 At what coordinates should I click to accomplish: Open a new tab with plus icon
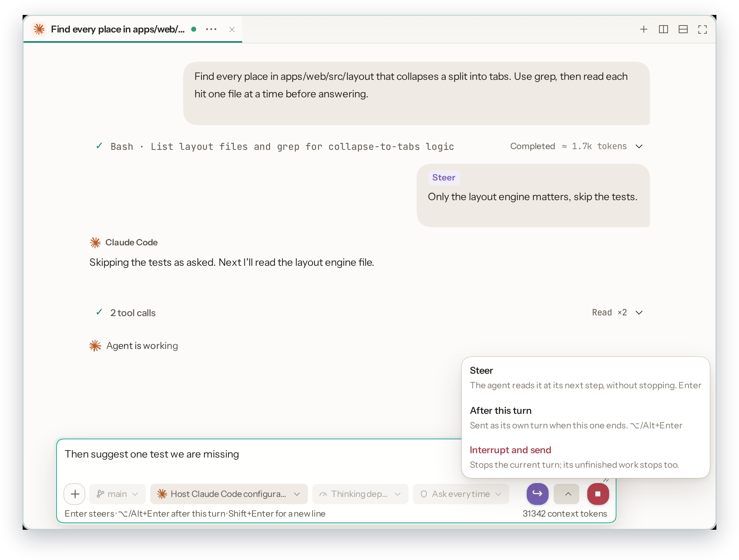644,29
